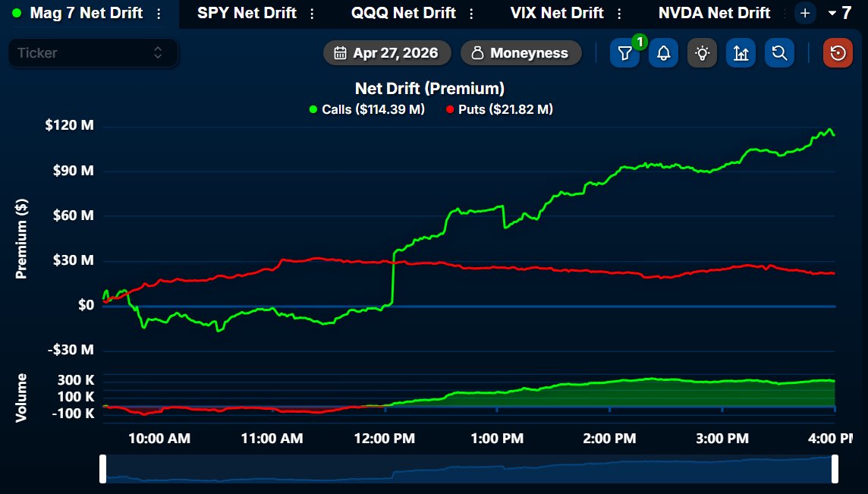This screenshot has height=494, width=868.
Task: Expand the Ticker selector chevrons
Action: 158,53
